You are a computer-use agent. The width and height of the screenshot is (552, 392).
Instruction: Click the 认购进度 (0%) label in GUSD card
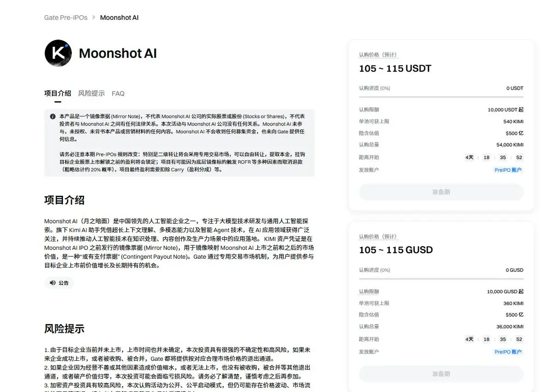374,270
